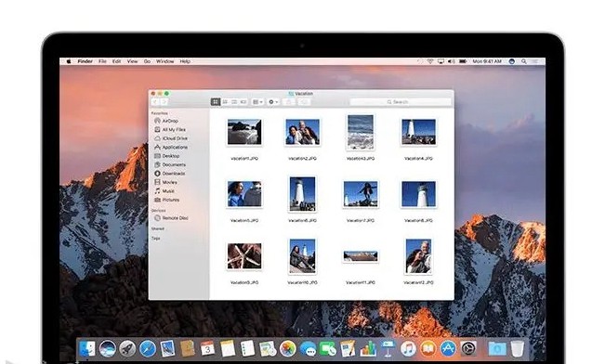Open the Apple menu
Screen dimensions: 605x364
(x=69, y=61)
